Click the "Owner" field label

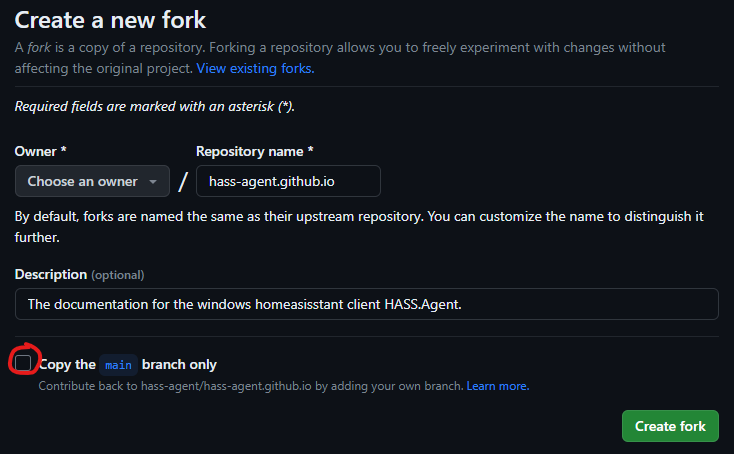click(x=41, y=151)
